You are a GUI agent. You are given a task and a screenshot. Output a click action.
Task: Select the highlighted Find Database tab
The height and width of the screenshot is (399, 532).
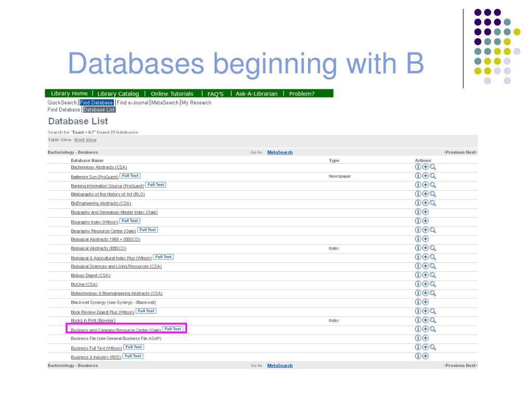click(x=97, y=102)
